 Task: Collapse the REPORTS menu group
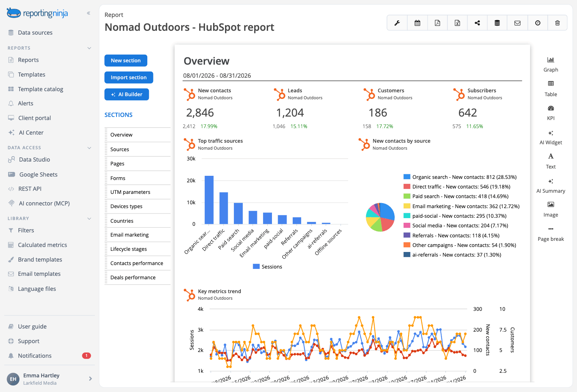89,48
